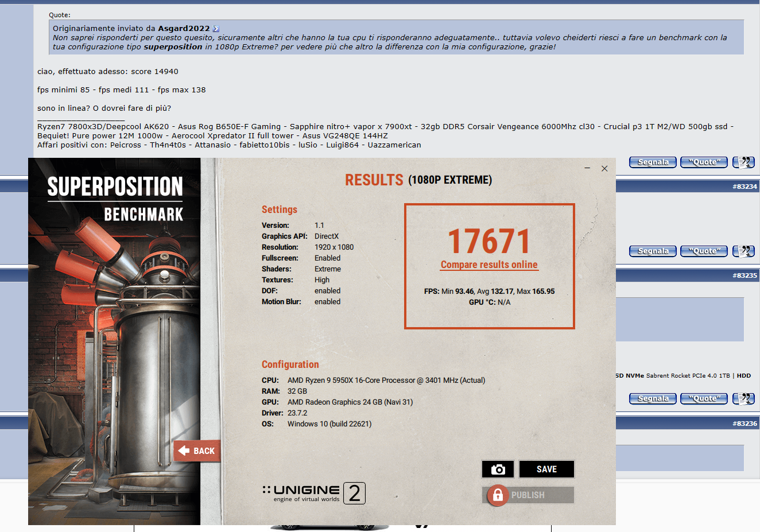Click the CPU AMD Ryzen 9 5950X line
The height and width of the screenshot is (532, 760).
coord(374,380)
